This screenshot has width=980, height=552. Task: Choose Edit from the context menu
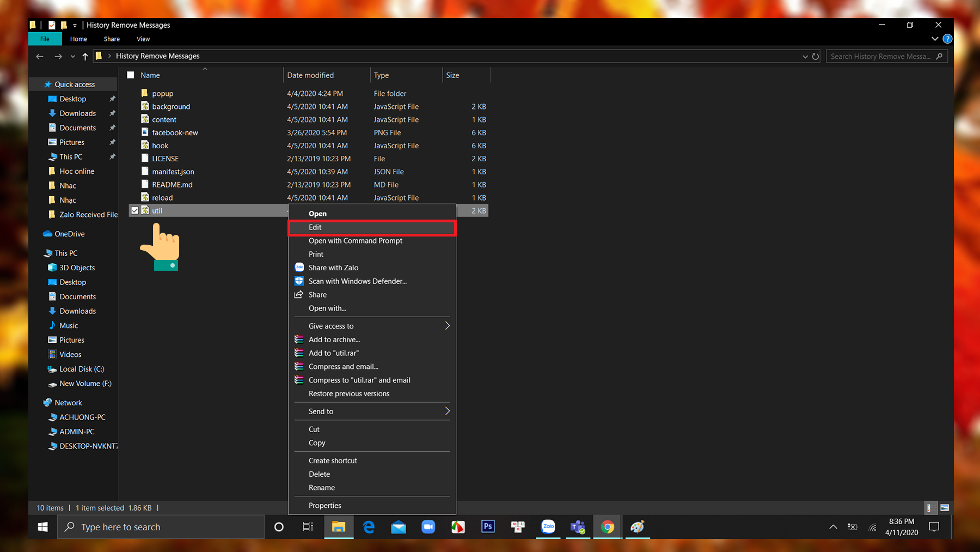point(315,227)
